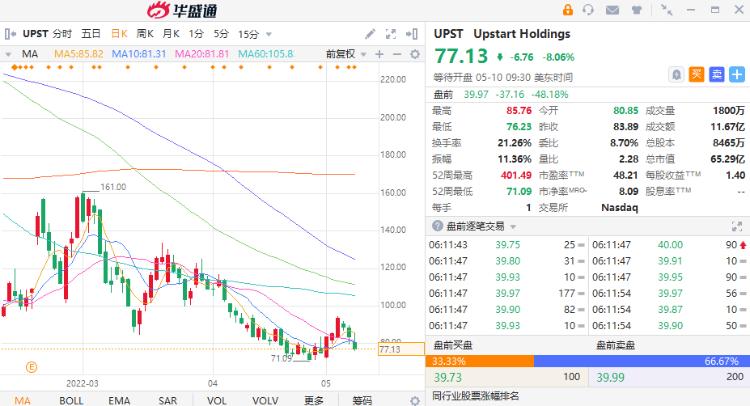
Task: Select the 月K monthly candlestick tab
Action: (171, 34)
